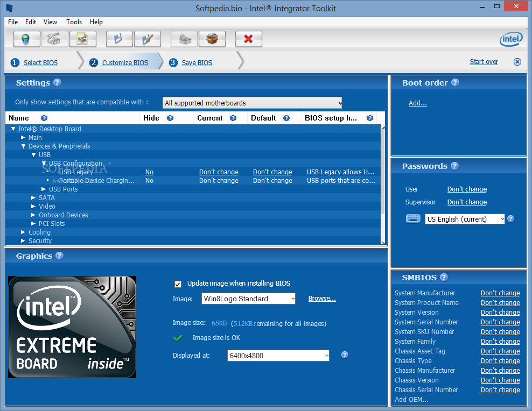This screenshot has height=411, width=532.
Task: Open help for the Graphics panel
Action: (59, 256)
